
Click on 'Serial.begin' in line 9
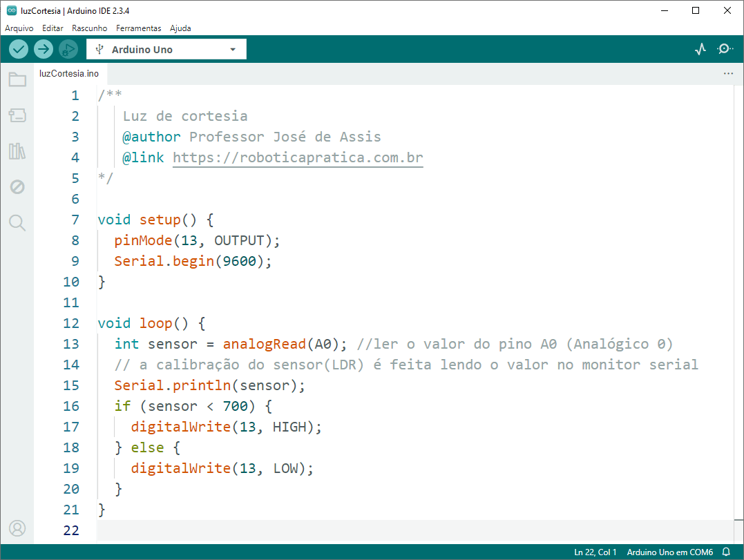point(164,261)
